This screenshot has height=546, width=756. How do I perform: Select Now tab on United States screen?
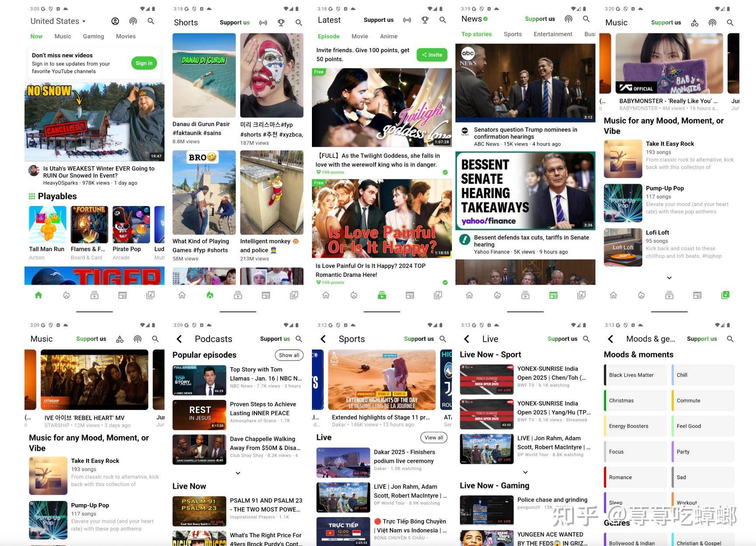click(x=36, y=36)
